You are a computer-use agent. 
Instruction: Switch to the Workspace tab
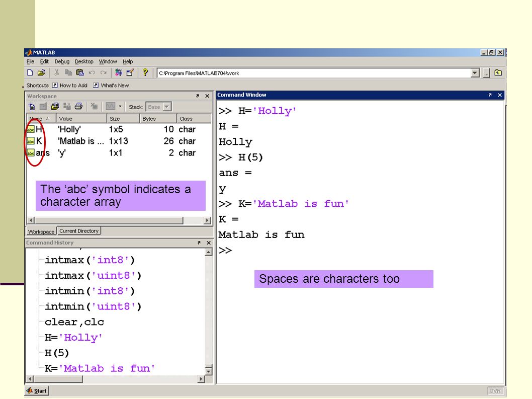[x=41, y=231]
